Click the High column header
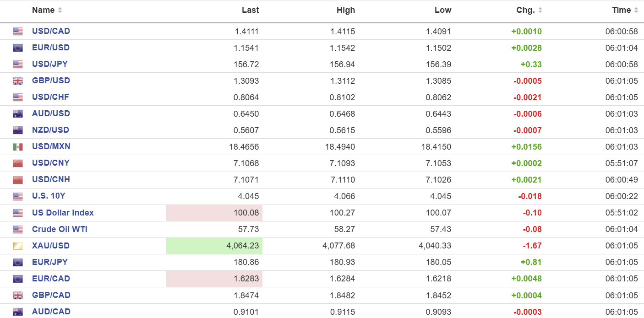The image size is (644, 318). tap(345, 10)
